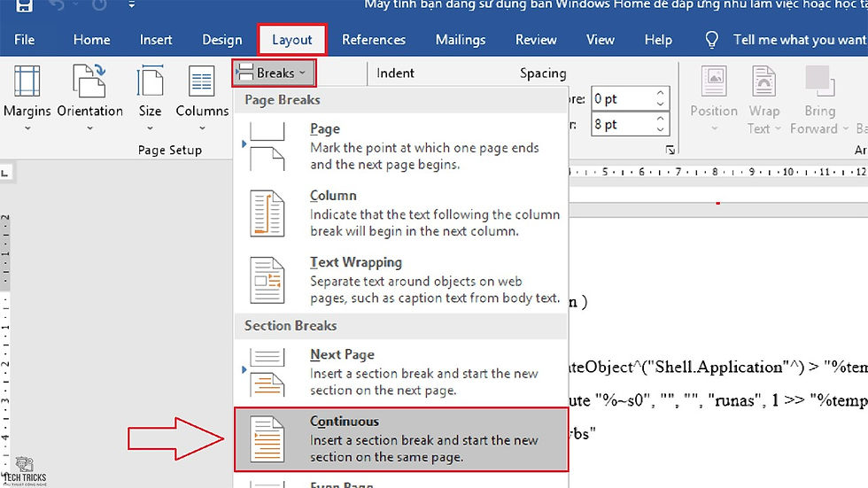Switch to the Home tab

[91, 40]
